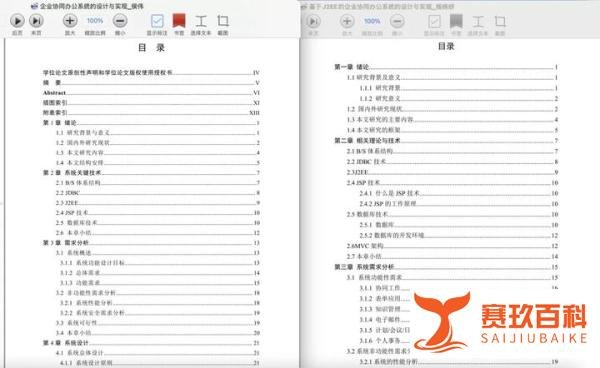Jump to last page in left window

[36, 21]
